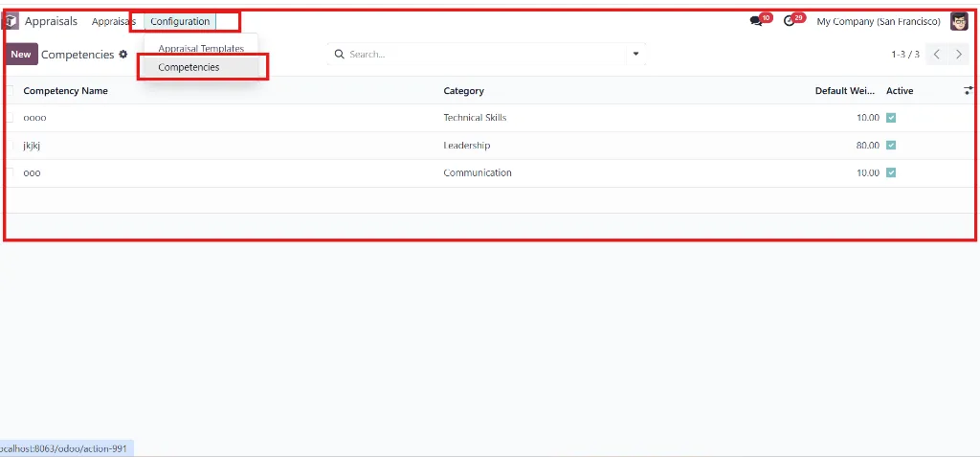Image resolution: width=980 pixels, height=457 pixels.
Task: Expand the search filter options dropdown
Action: click(635, 55)
